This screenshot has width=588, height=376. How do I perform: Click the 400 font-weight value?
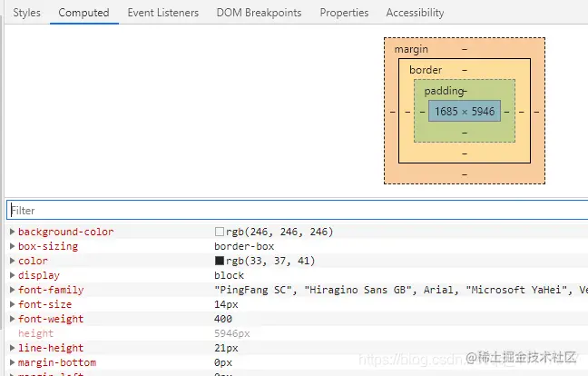click(223, 319)
